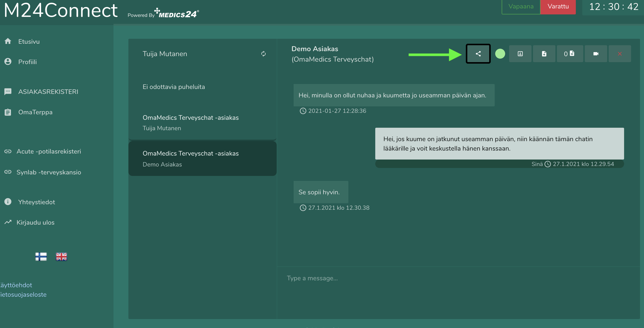Open OmaTerppa in the sidebar
Image resolution: width=644 pixels, height=328 pixels.
click(35, 112)
